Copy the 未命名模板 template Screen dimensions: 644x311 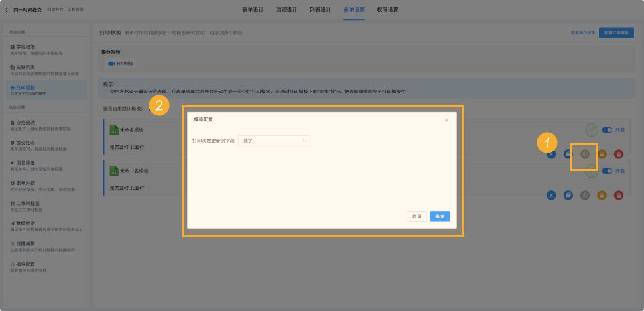[568, 155]
